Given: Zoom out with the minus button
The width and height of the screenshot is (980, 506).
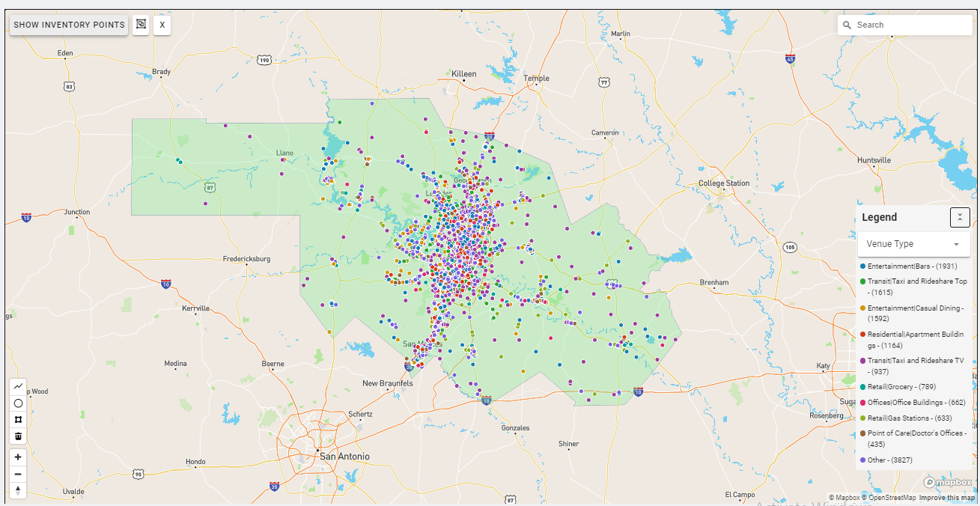Looking at the screenshot, I should pyautogui.click(x=19, y=474).
